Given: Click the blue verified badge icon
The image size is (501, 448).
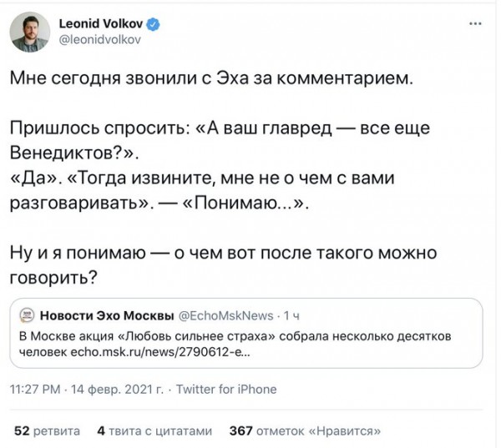Looking at the screenshot, I should point(153,24).
